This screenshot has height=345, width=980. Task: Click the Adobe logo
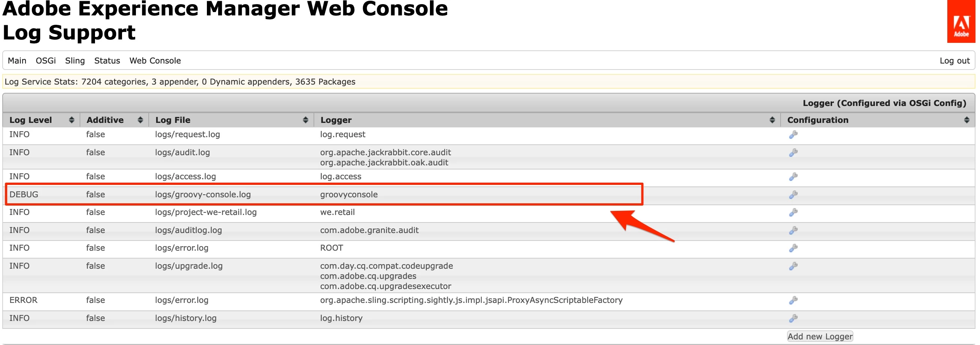[961, 21]
